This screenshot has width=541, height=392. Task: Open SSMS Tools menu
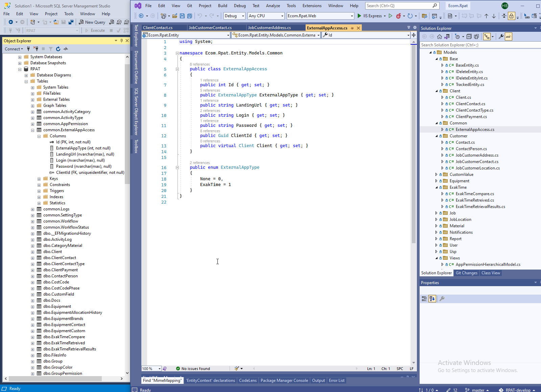pos(69,14)
